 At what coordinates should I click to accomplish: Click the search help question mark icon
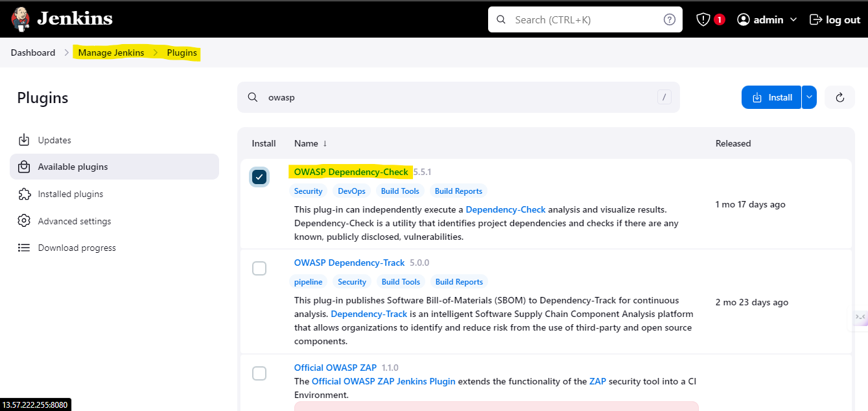(670, 19)
